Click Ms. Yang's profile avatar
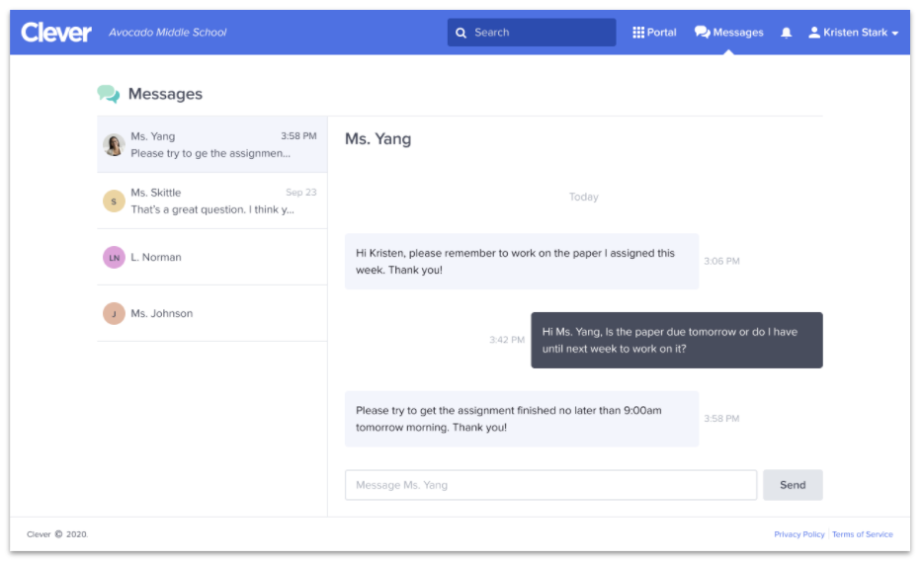The height and width of the screenshot is (565, 924). click(114, 145)
